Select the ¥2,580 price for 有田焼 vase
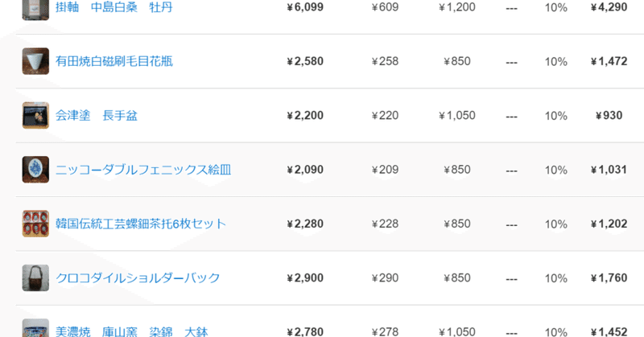The image size is (644, 337). tap(305, 61)
